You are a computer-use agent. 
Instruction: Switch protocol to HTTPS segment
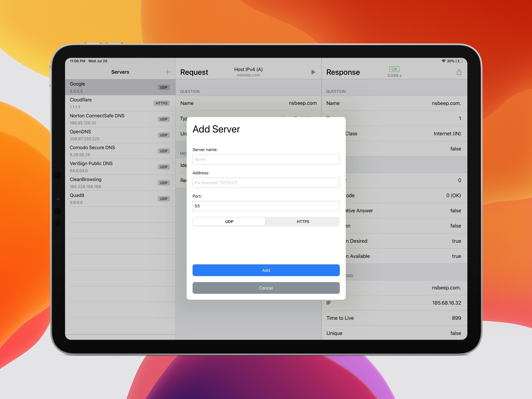(303, 222)
